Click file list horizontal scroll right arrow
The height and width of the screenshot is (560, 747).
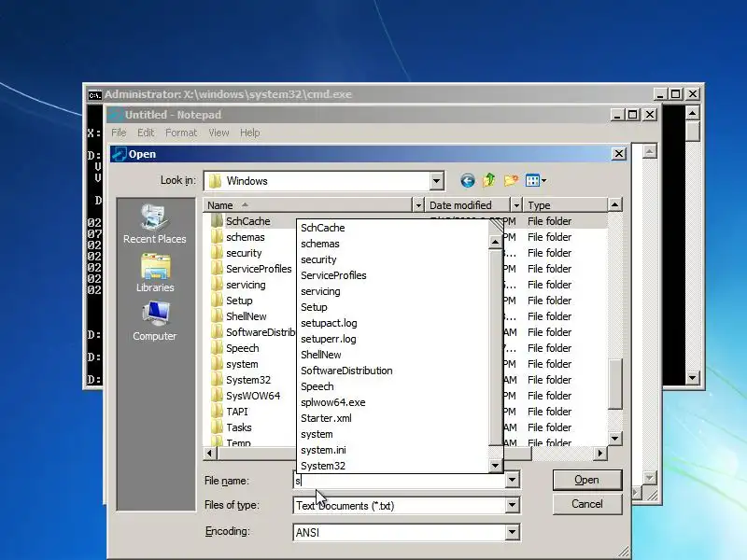click(600, 454)
